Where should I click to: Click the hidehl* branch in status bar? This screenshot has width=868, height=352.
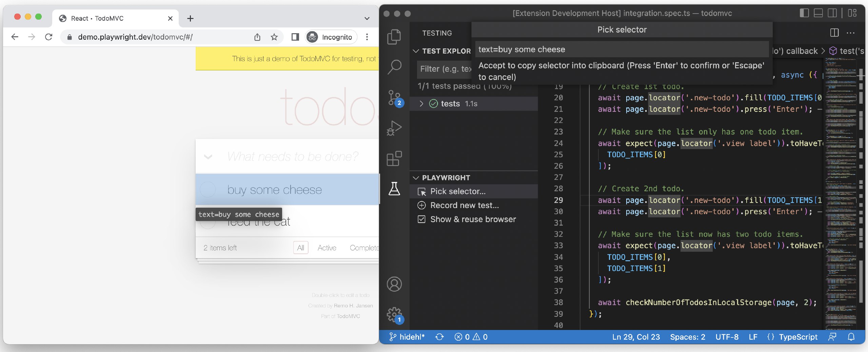coord(407,337)
